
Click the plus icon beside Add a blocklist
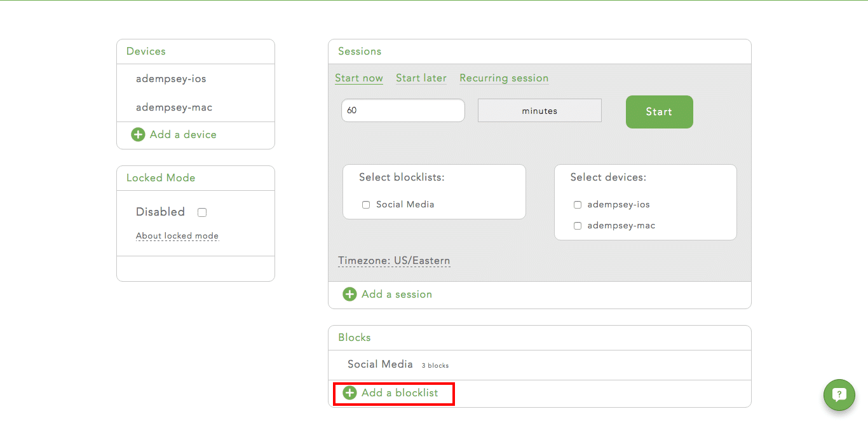pyautogui.click(x=349, y=393)
